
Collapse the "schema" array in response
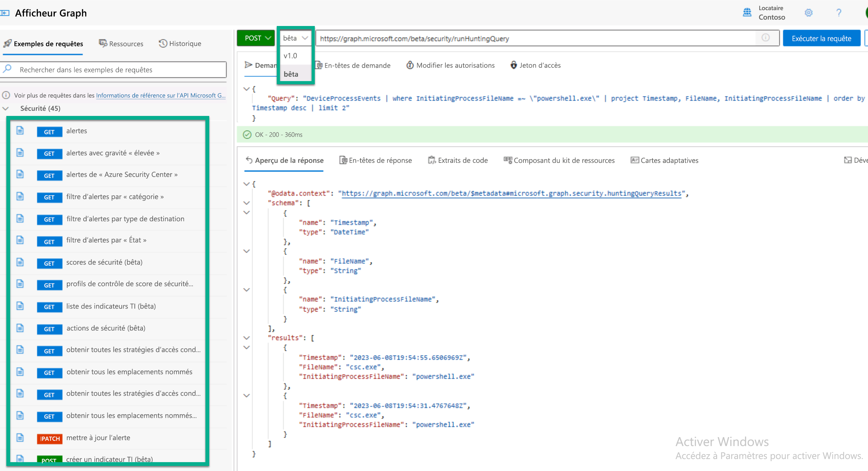click(246, 203)
